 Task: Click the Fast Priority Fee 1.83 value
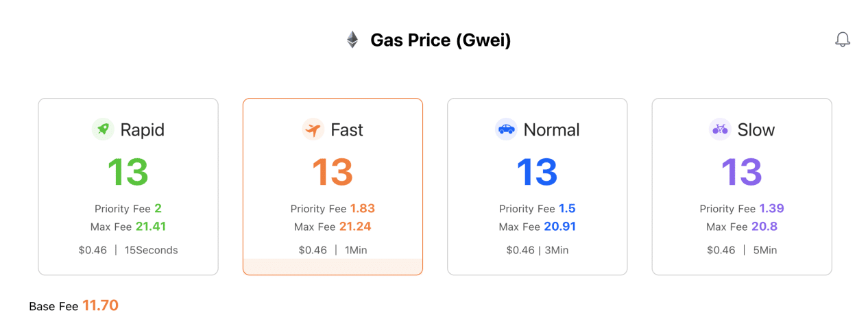363,208
